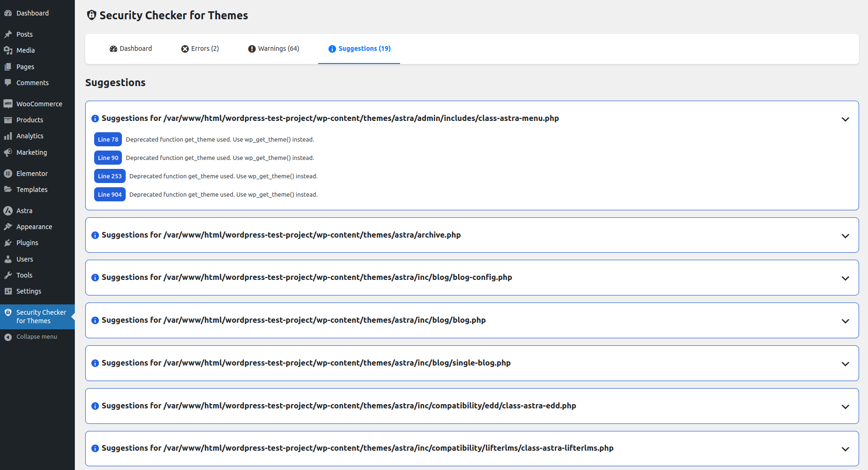Click the Comments bubble icon
868x470 pixels.
[8, 83]
